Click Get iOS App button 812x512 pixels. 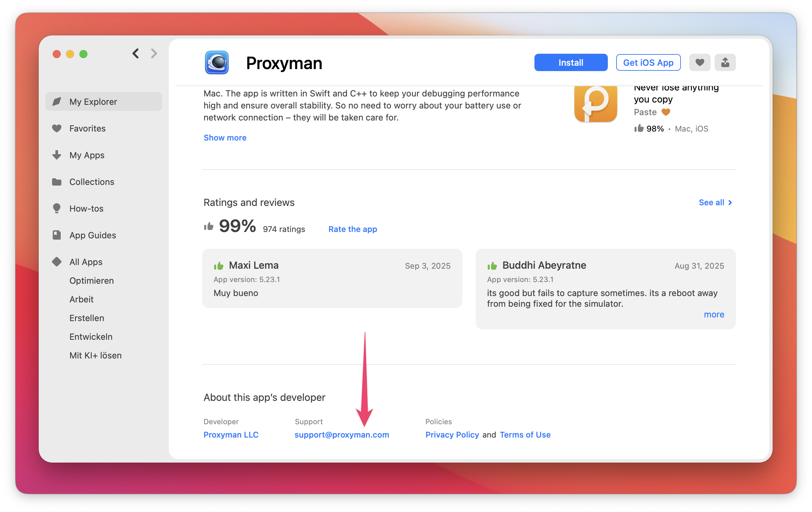coord(648,62)
